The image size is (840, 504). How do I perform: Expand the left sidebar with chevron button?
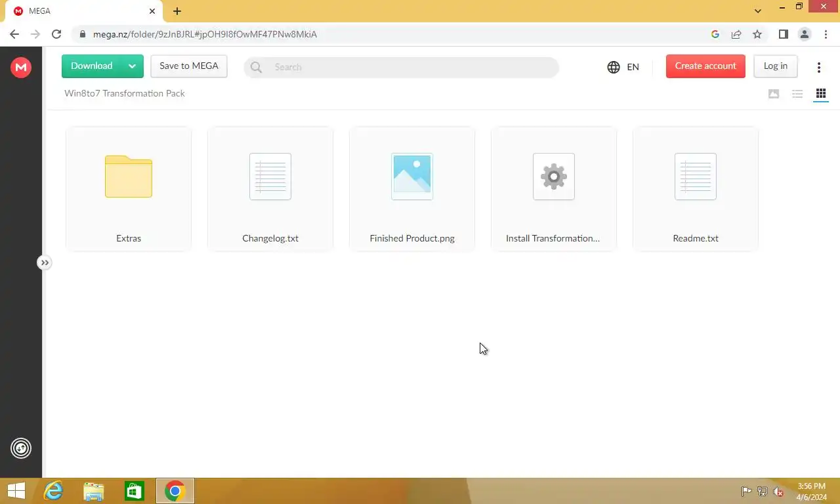tap(44, 262)
